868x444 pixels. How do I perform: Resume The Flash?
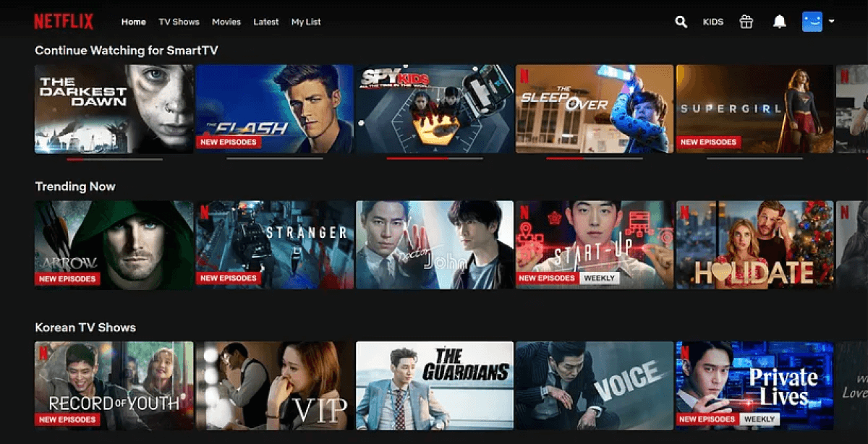(x=275, y=108)
